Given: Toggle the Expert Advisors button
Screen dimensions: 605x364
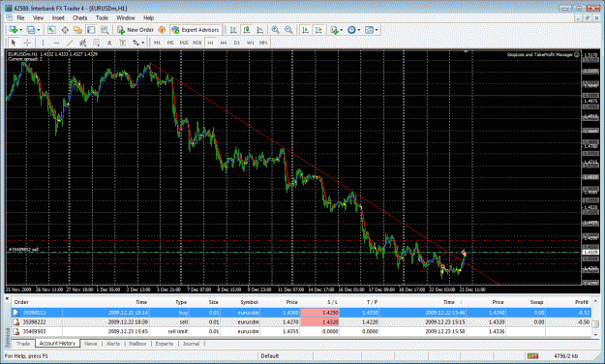Looking at the screenshot, I should (196, 30).
